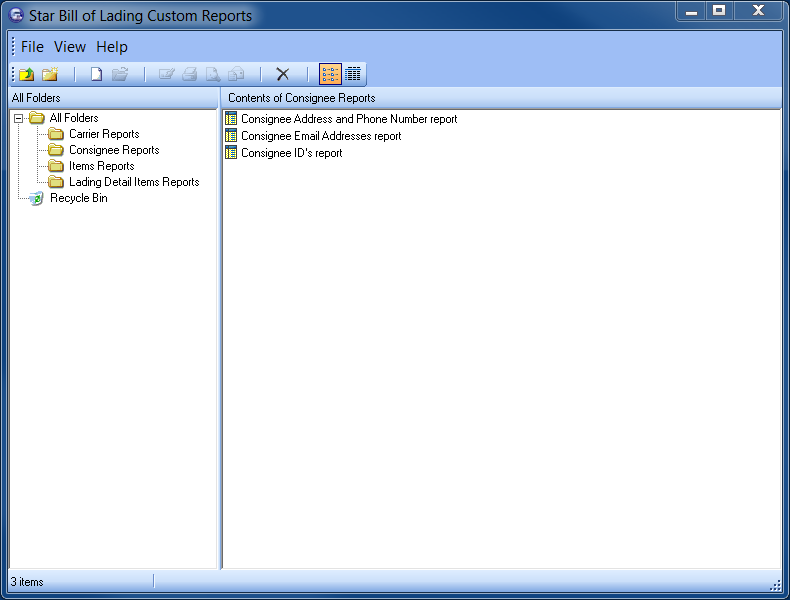Open the File menu

click(32, 47)
